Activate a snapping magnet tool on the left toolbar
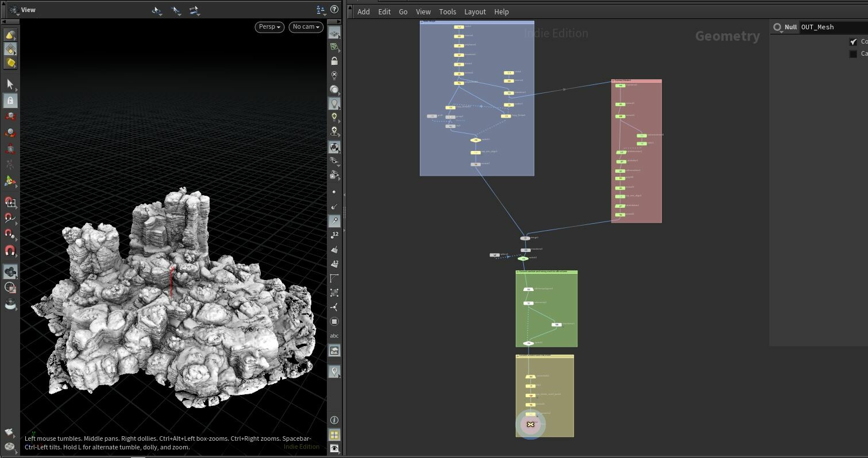Screen dimensions: 868x458 [x=10, y=251]
